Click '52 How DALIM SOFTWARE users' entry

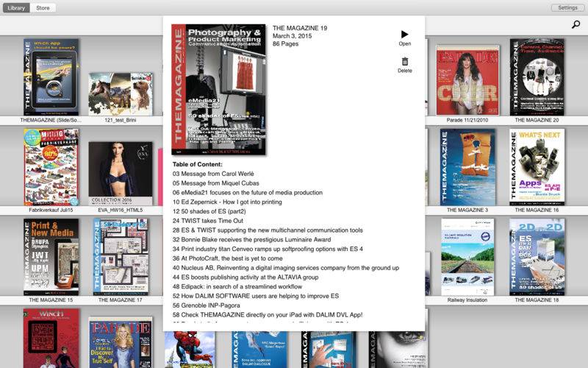pos(256,296)
